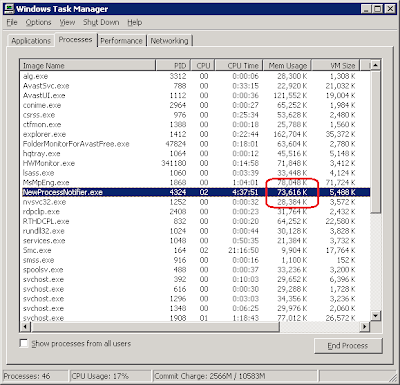The width and height of the screenshot is (400, 385).
Task: Open the Help menu
Action: tap(135, 22)
